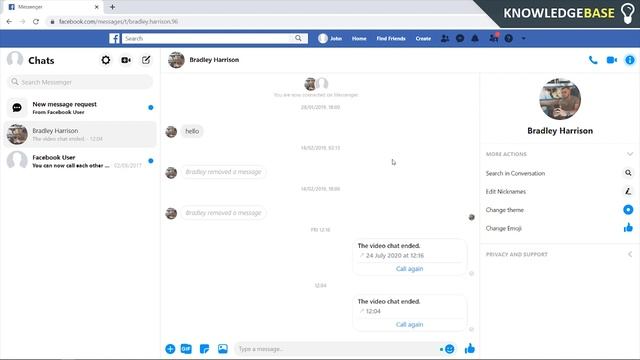Viewport: 640px width, 360px height.
Task: Open groups icon with red badge
Action: [493, 38]
